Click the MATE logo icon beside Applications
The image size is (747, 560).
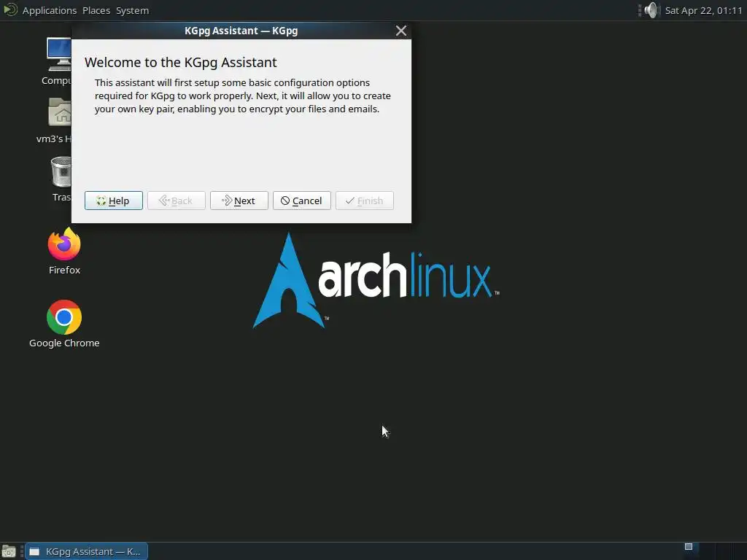coord(10,10)
